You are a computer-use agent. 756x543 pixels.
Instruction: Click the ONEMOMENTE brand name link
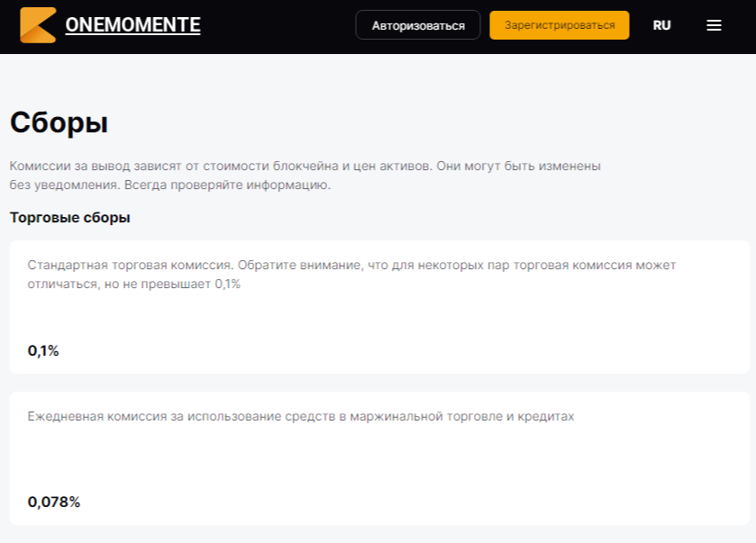point(132,25)
